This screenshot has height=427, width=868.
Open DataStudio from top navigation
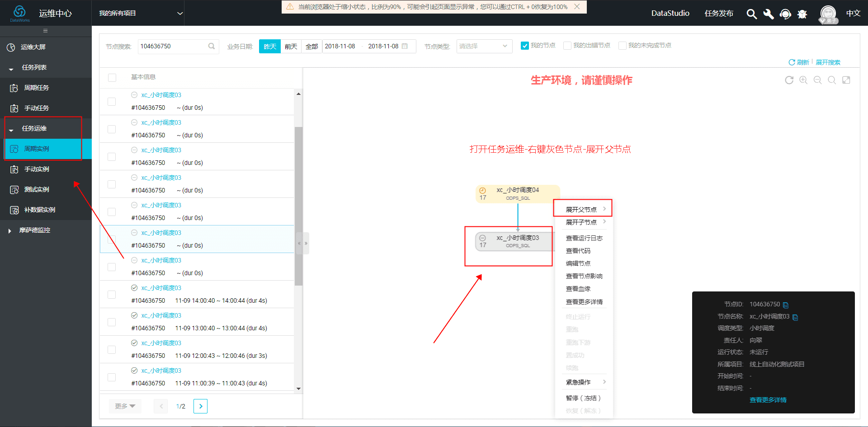click(x=670, y=13)
